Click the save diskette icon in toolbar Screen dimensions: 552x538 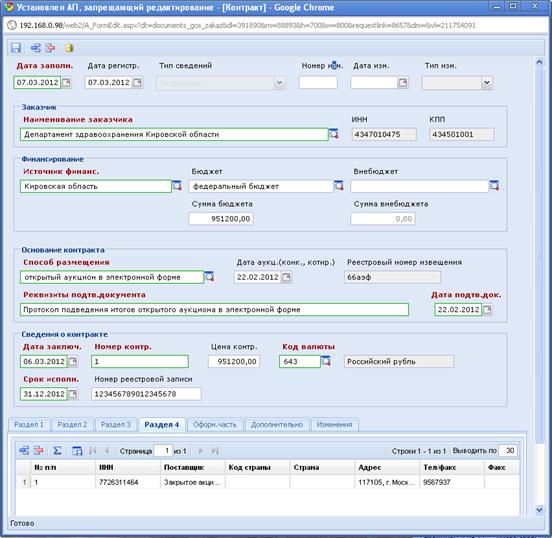(16, 48)
